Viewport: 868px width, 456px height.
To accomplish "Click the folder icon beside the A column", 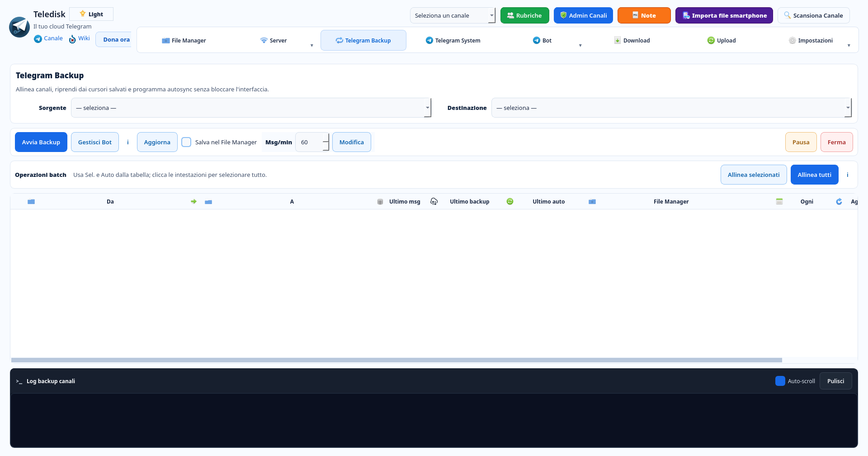I will point(208,202).
